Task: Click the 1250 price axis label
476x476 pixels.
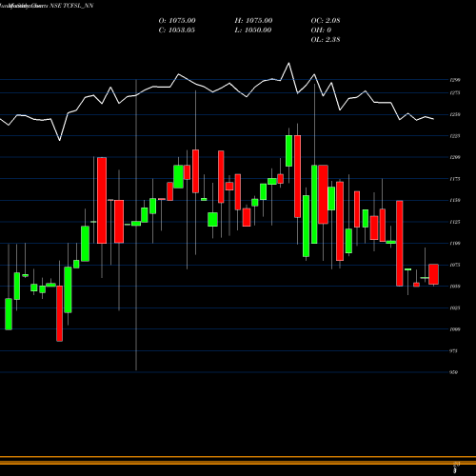Action: coord(455,114)
